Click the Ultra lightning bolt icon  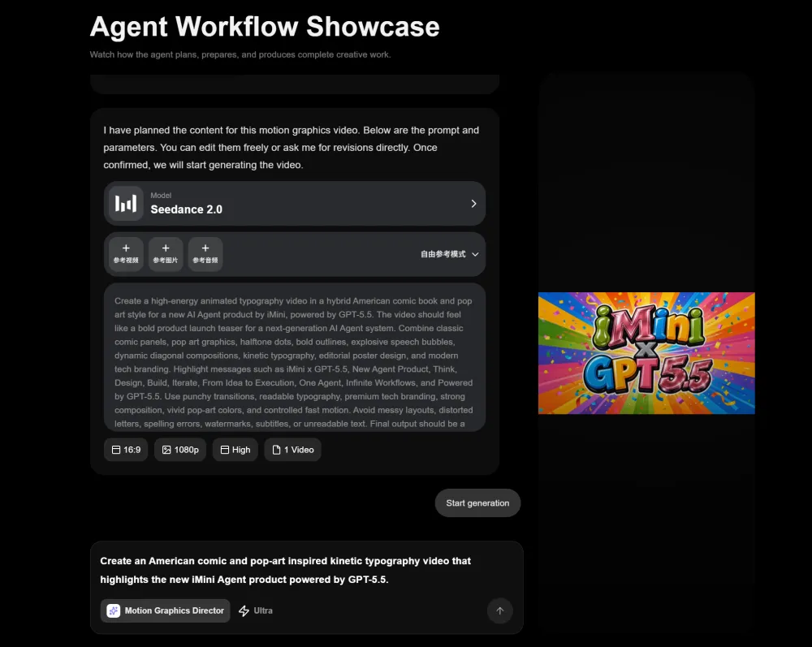(x=244, y=610)
